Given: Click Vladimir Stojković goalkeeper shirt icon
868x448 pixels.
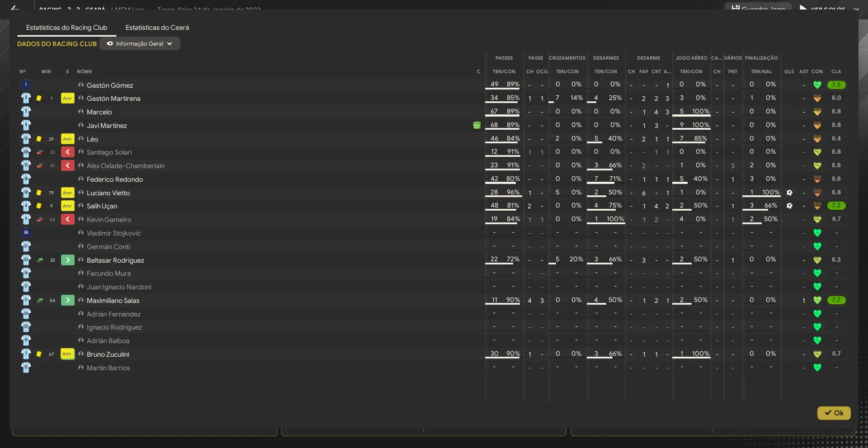Looking at the screenshot, I should coord(26,233).
